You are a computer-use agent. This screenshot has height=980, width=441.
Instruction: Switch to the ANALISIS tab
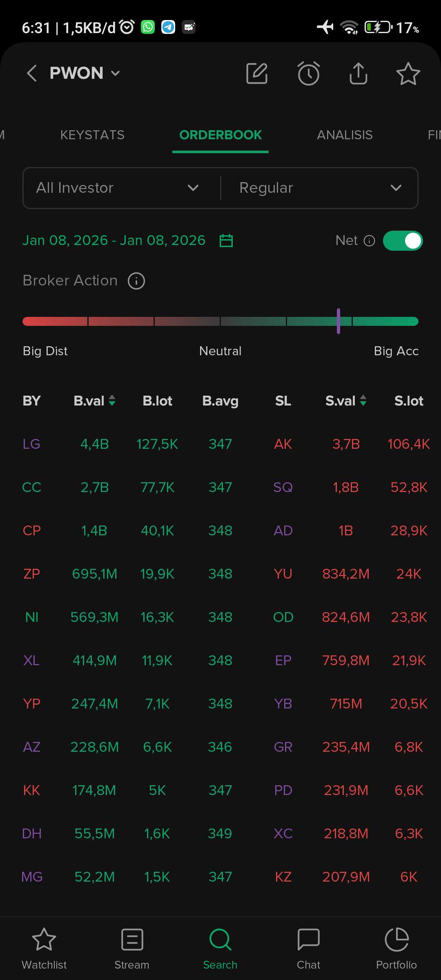coord(345,135)
